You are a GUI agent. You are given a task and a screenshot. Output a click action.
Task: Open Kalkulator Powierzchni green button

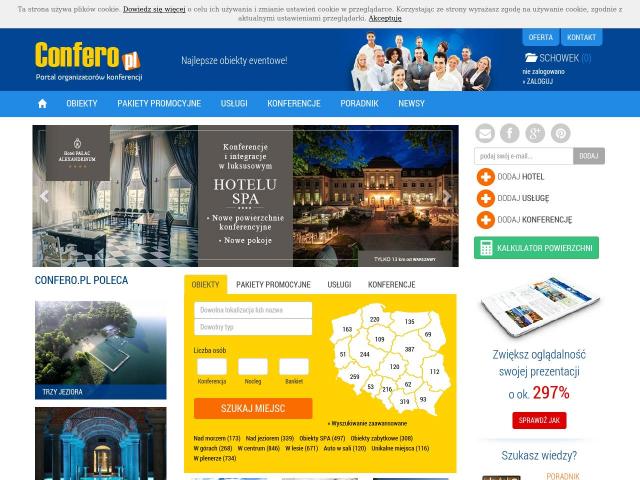click(x=536, y=248)
